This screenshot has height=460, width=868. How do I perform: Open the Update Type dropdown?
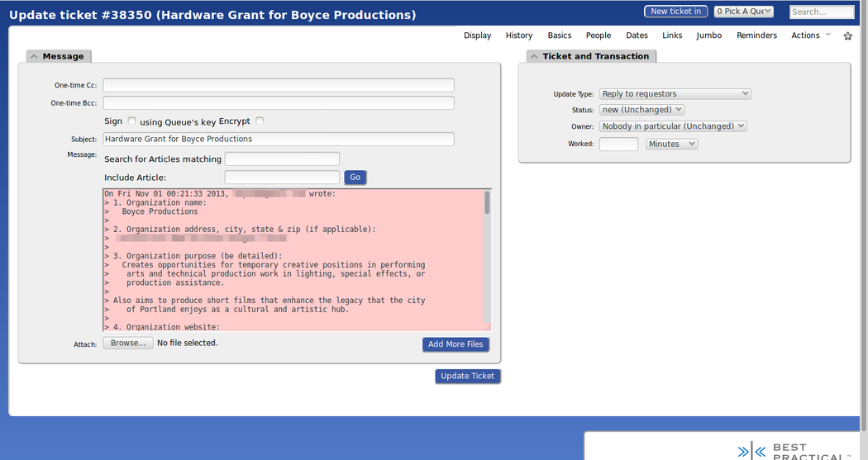(x=675, y=94)
